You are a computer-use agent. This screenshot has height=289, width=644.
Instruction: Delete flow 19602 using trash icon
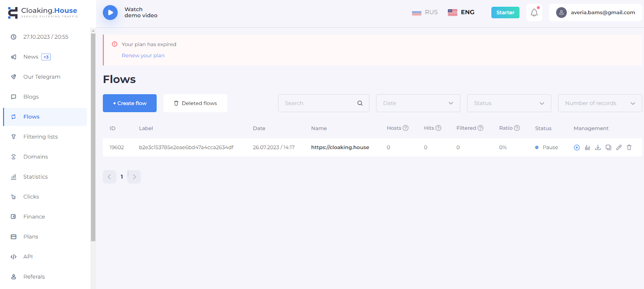click(629, 148)
